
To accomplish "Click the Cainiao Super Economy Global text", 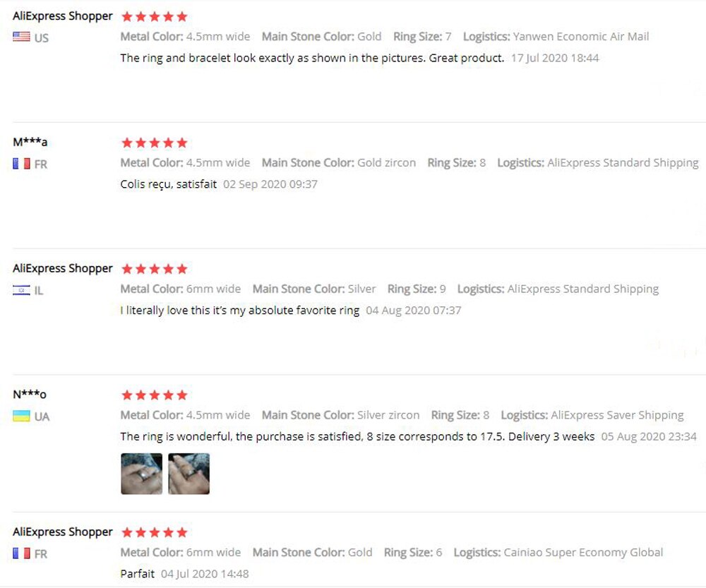I will [x=583, y=552].
